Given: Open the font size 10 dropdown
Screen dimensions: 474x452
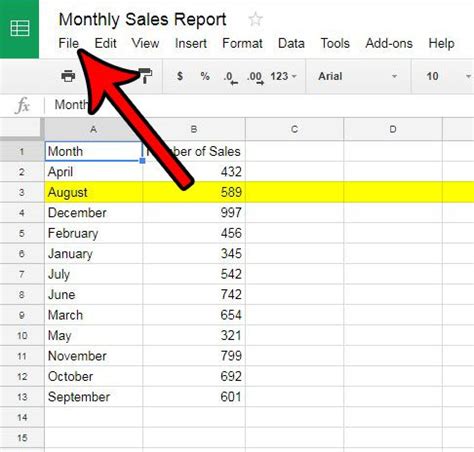Looking at the screenshot, I should (448, 76).
